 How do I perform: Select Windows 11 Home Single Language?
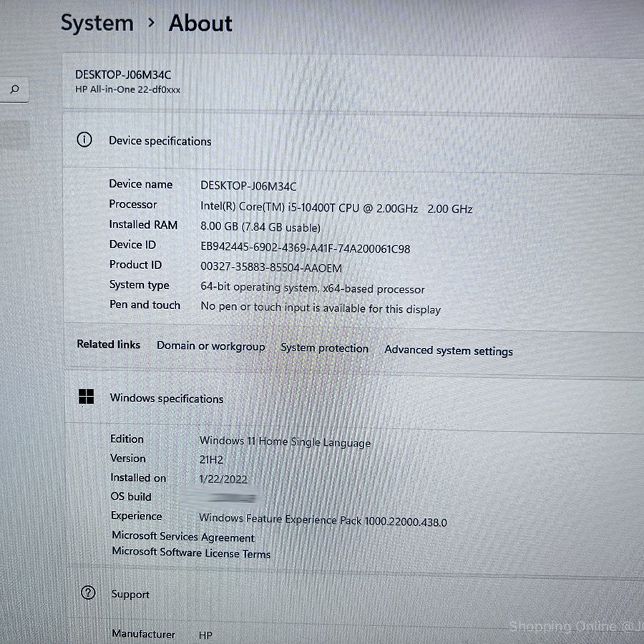tap(285, 442)
